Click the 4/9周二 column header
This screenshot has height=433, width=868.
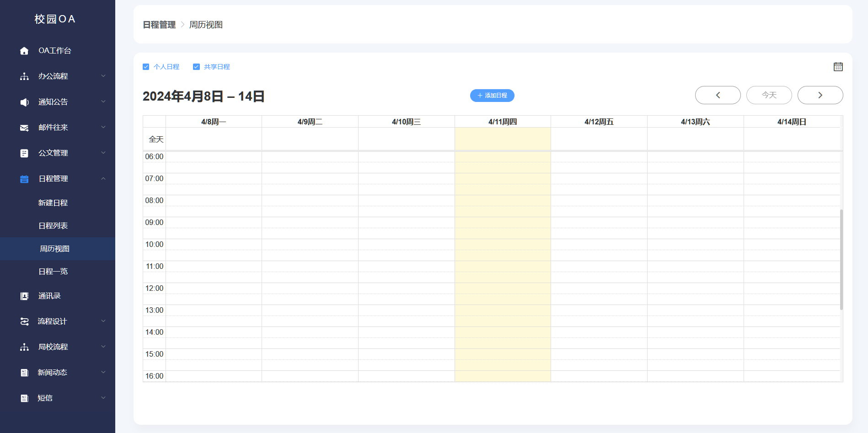[310, 122]
